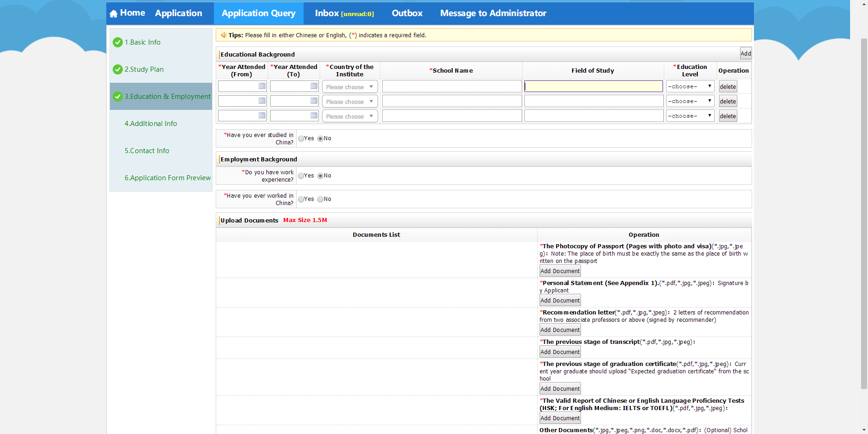868x434 pixels.
Task: Open calendar for third row Year Attended To
Action: pos(314,115)
